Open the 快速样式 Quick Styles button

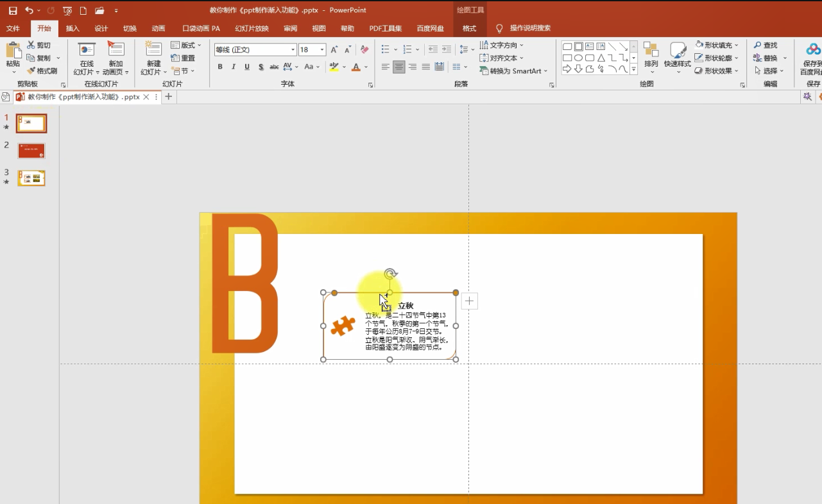678,58
